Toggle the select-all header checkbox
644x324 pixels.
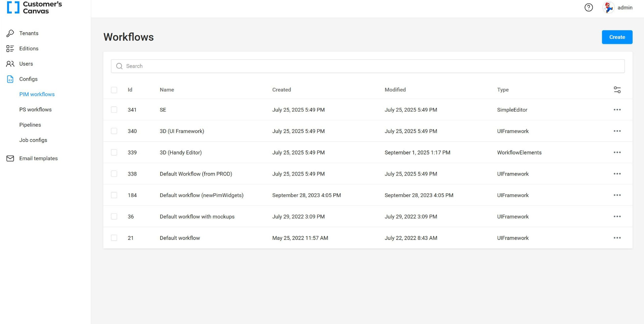pos(114,90)
